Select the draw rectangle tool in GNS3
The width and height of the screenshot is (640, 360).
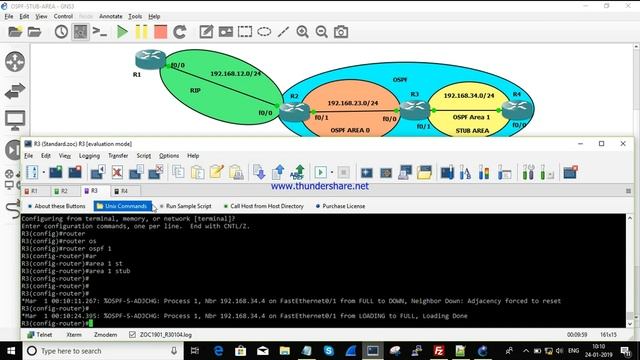click(x=245, y=32)
